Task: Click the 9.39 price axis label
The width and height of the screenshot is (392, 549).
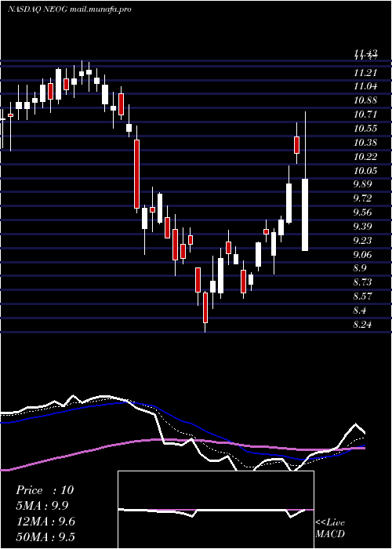Action: coord(363,227)
